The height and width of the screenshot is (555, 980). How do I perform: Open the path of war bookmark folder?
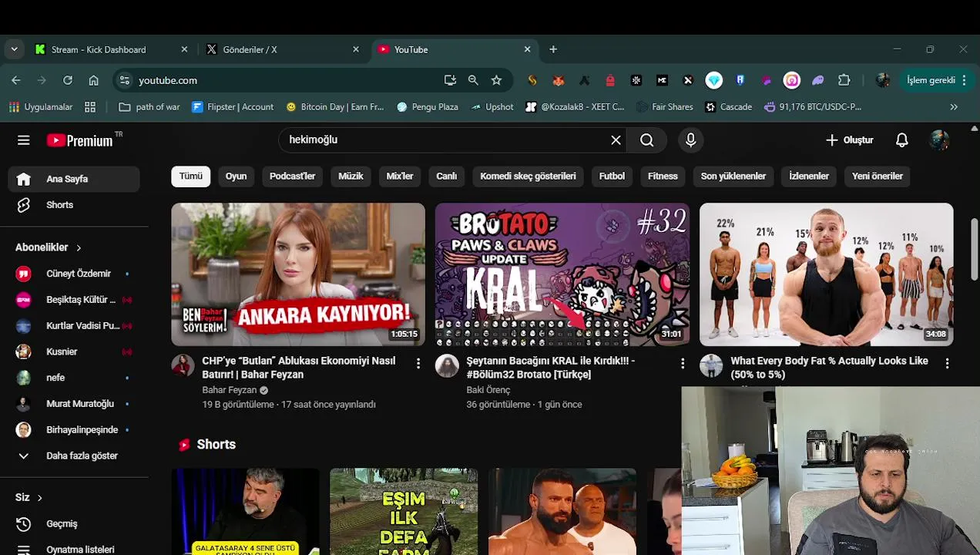click(149, 107)
